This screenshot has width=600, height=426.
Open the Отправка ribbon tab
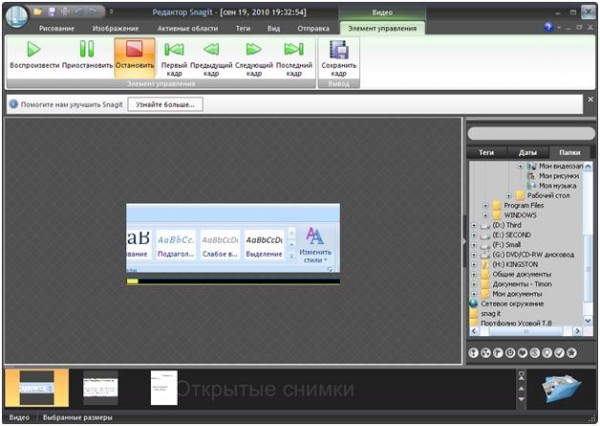[313, 28]
